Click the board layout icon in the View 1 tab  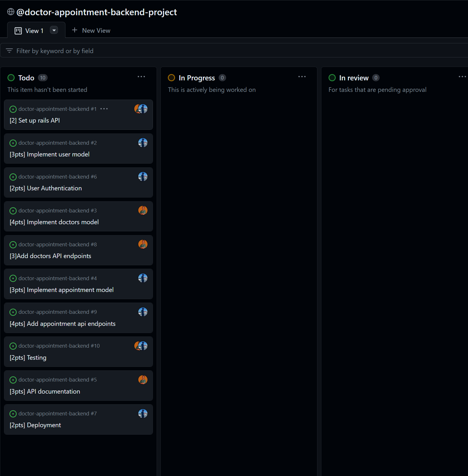pyautogui.click(x=18, y=30)
